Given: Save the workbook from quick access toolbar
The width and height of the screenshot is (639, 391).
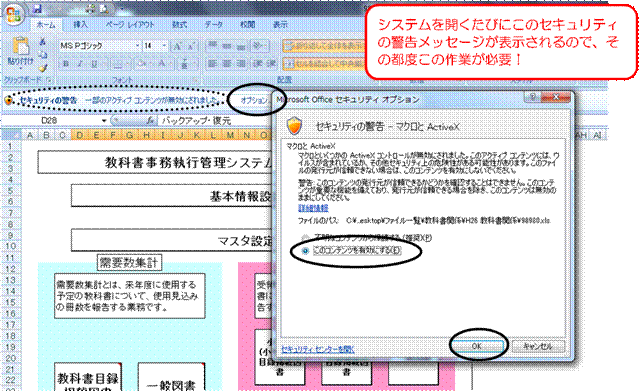Looking at the screenshot, I should (x=37, y=9).
